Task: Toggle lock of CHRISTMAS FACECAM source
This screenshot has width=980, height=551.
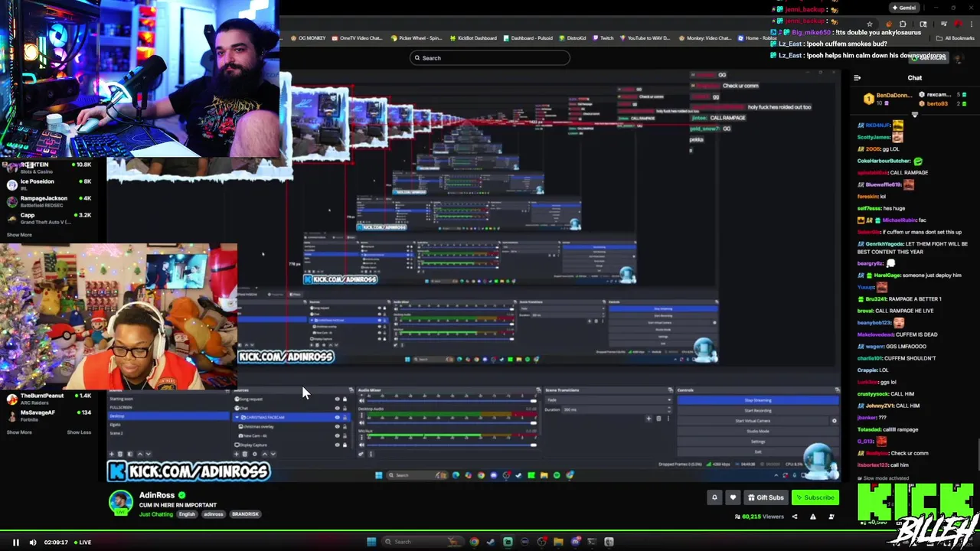Action: tap(345, 417)
